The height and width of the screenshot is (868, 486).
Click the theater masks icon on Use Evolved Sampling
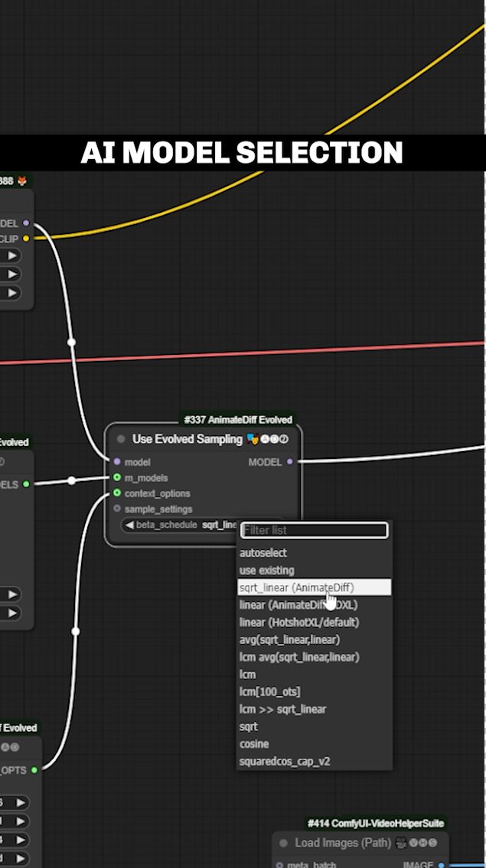(x=253, y=439)
